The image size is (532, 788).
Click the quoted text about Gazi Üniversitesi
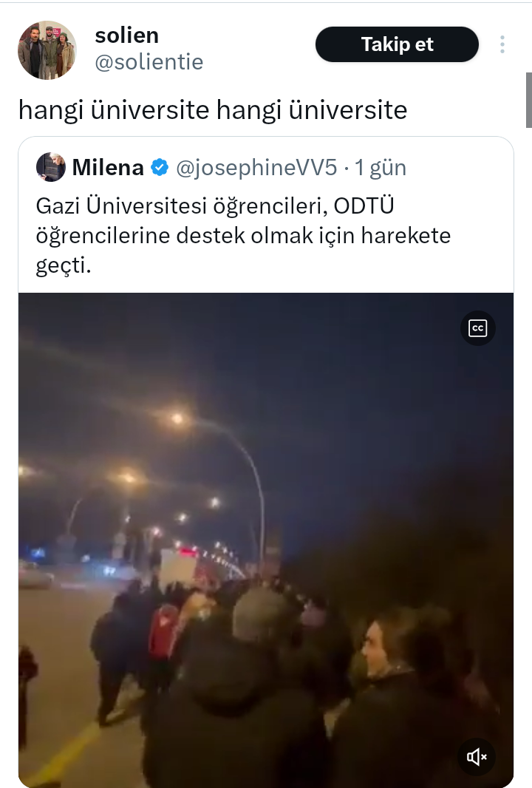click(243, 235)
